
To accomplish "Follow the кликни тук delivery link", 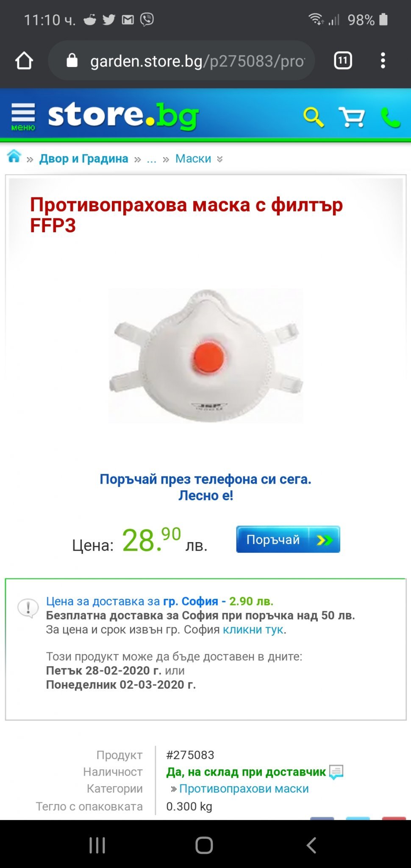I will tap(253, 629).
